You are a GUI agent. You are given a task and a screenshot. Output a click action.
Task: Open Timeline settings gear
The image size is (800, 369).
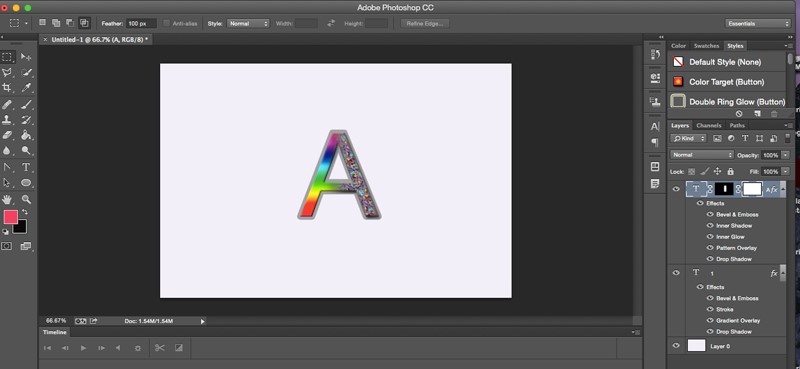coord(137,348)
